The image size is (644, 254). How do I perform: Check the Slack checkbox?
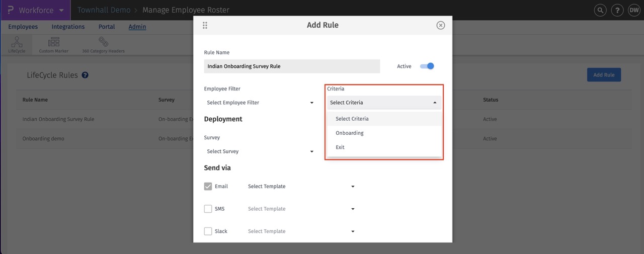[x=208, y=231]
